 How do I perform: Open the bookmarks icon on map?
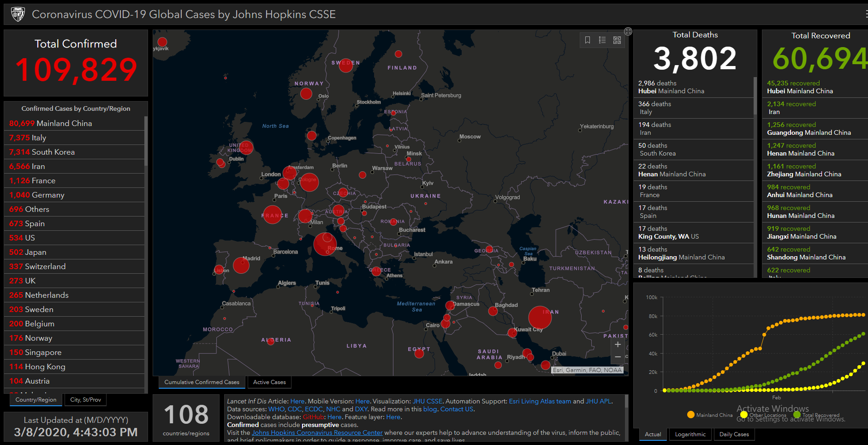coord(588,40)
